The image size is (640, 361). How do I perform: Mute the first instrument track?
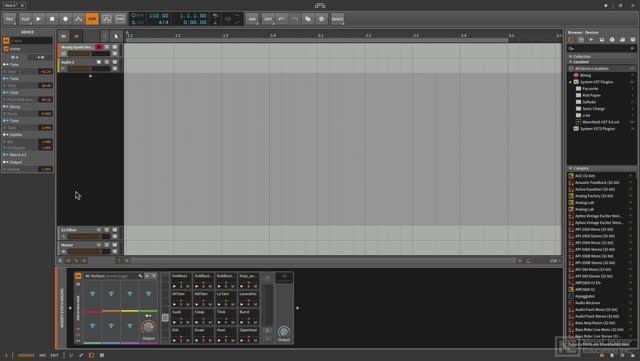click(115, 47)
